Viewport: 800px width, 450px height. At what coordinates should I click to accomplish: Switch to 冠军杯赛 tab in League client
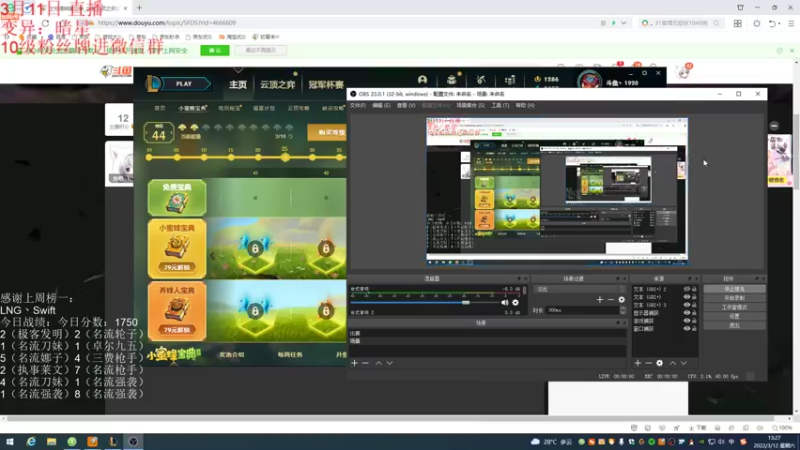[326, 85]
